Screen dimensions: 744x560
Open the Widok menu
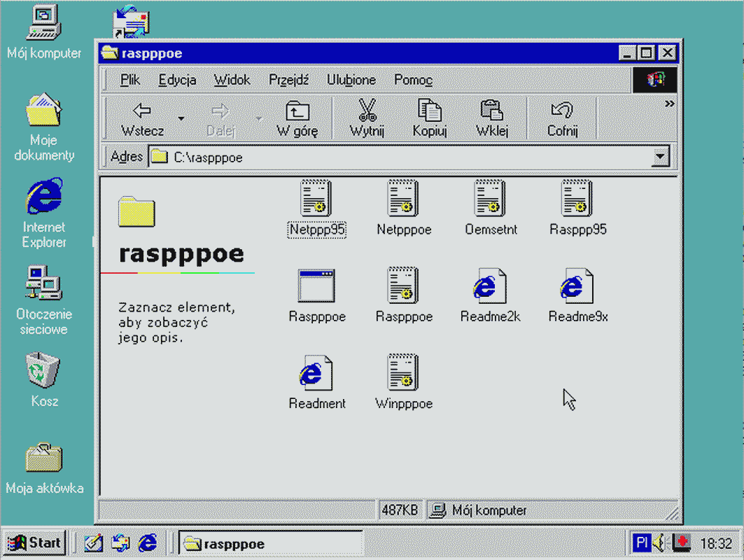coord(232,80)
